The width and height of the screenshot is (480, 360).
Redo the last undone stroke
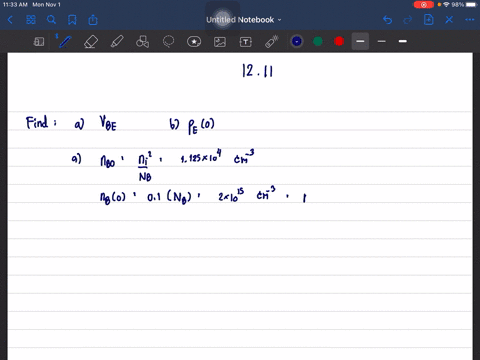[x=408, y=20]
